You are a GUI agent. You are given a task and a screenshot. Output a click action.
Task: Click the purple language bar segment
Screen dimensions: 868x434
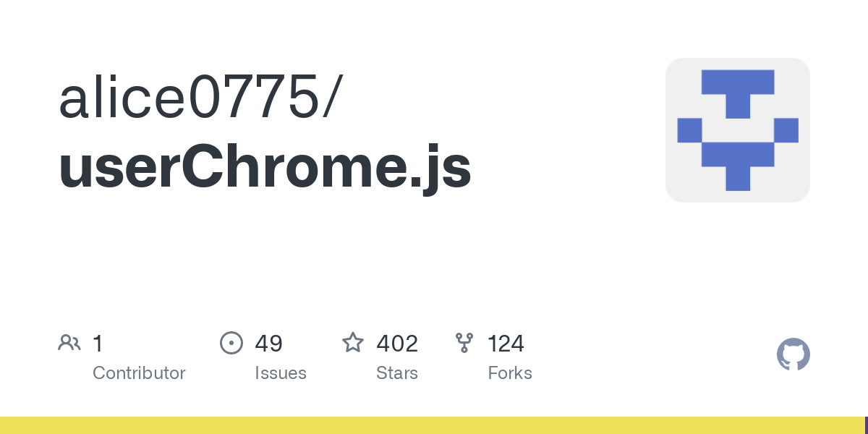pos(866,425)
